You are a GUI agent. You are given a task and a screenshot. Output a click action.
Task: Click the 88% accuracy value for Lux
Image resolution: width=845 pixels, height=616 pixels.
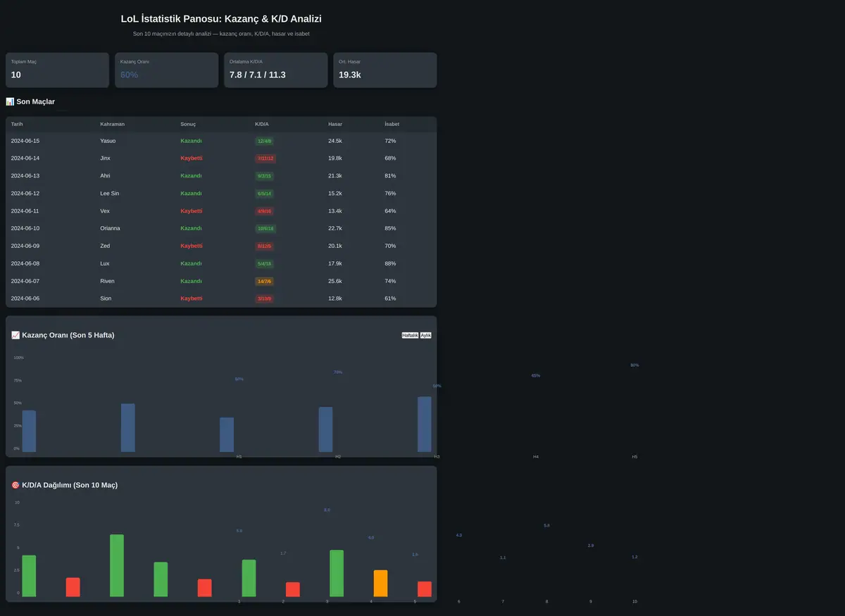pos(390,263)
